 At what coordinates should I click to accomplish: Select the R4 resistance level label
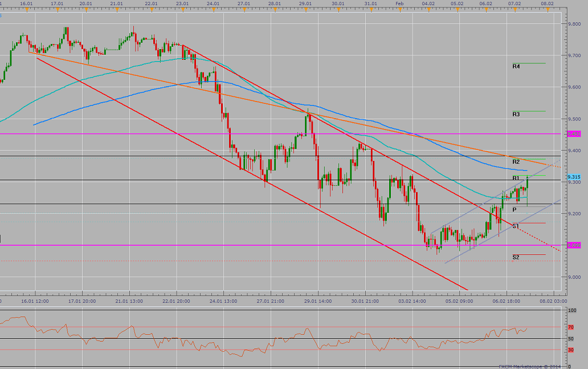tap(516, 66)
